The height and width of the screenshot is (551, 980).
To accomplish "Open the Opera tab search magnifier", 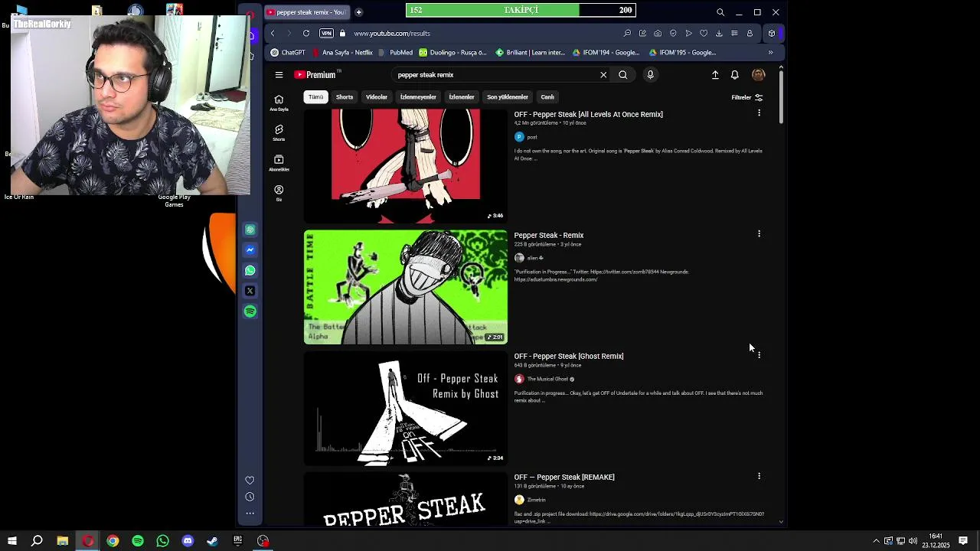I will point(720,12).
